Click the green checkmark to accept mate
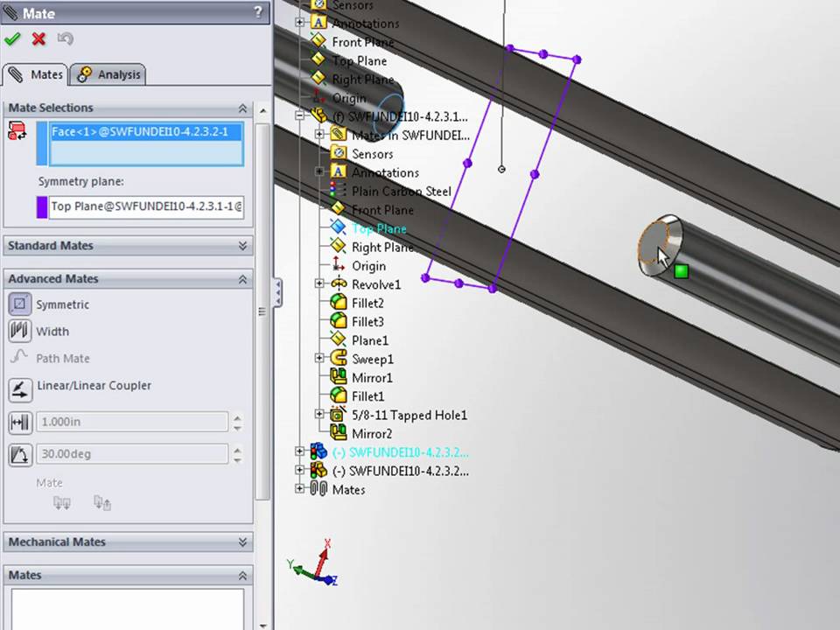This screenshot has height=630, width=840. coord(11,39)
